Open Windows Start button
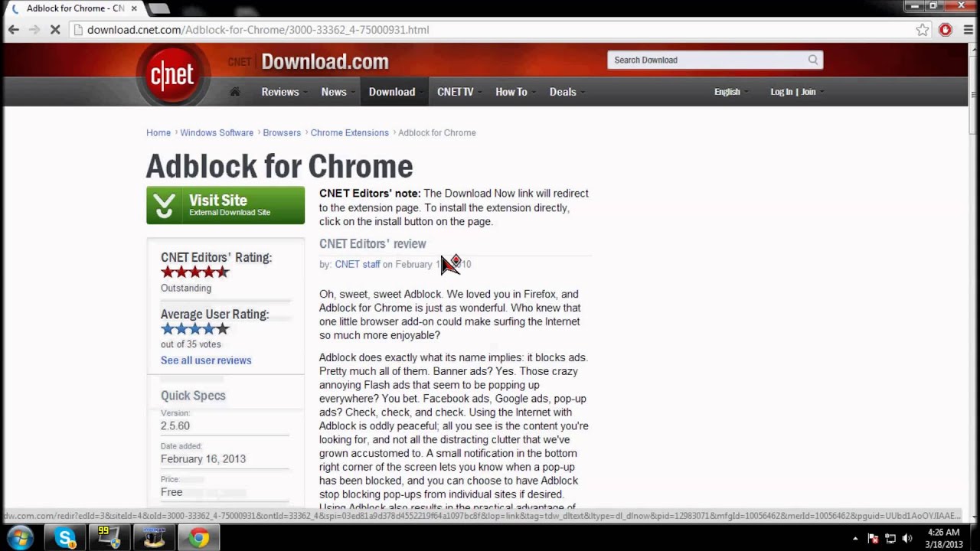 [x=19, y=538]
